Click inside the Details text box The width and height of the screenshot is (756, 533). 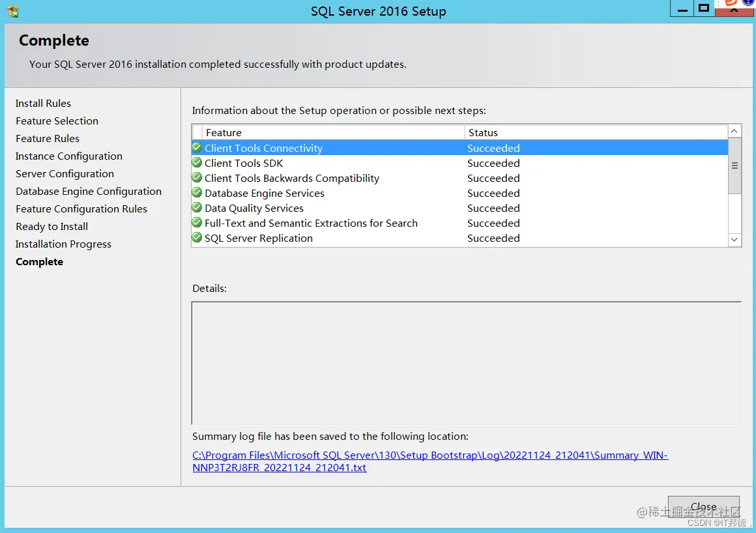point(466,363)
